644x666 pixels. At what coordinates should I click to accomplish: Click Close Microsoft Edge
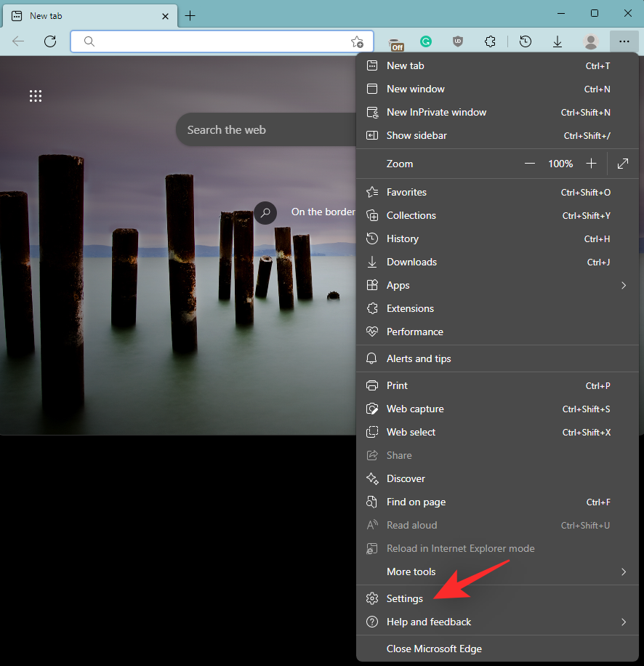coord(434,649)
